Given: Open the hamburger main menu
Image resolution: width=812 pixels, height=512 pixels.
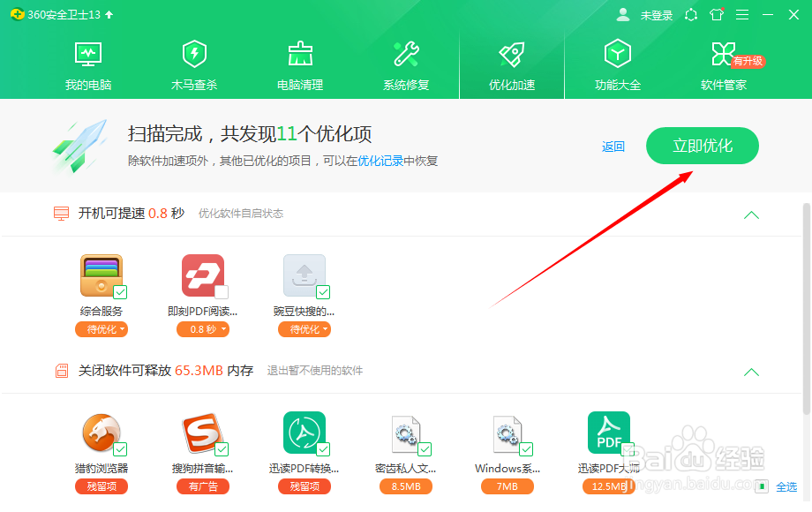Looking at the screenshot, I should (x=742, y=14).
